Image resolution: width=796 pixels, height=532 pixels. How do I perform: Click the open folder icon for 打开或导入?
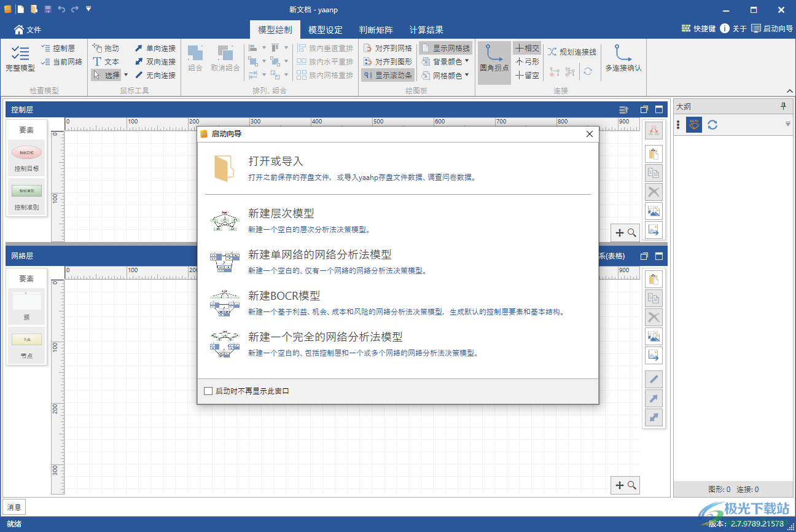point(224,168)
